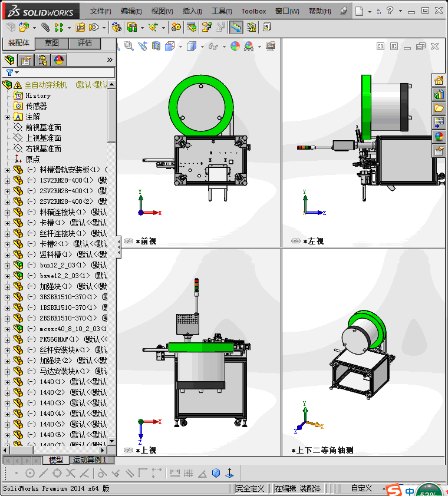Toggle the quadrant snap icon

coord(57,473)
